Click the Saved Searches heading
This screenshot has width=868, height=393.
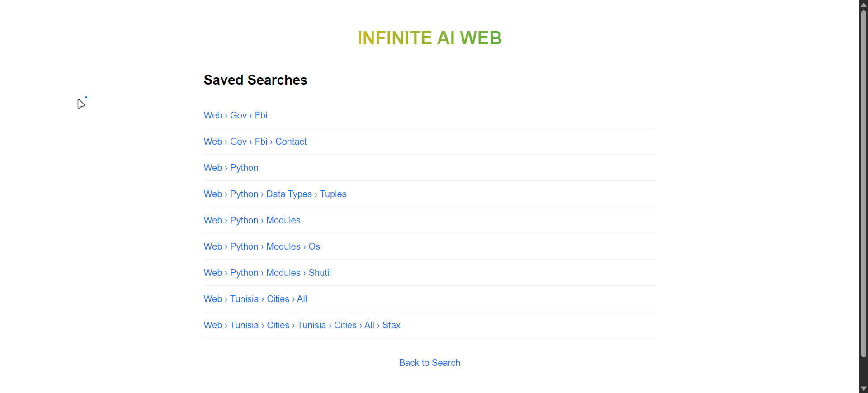click(x=255, y=80)
